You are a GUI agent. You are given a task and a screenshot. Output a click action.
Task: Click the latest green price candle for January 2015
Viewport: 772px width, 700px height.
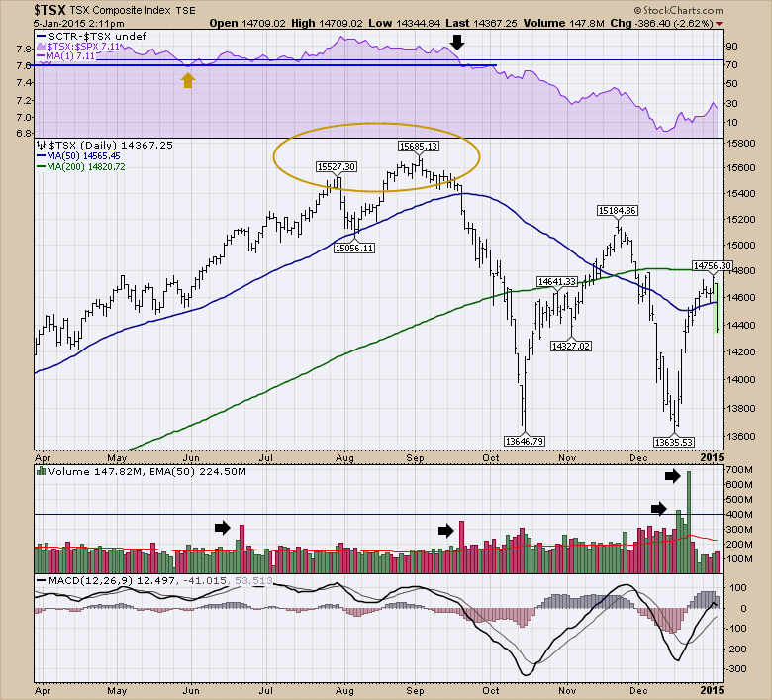pyautogui.click(x=717, y=307)
